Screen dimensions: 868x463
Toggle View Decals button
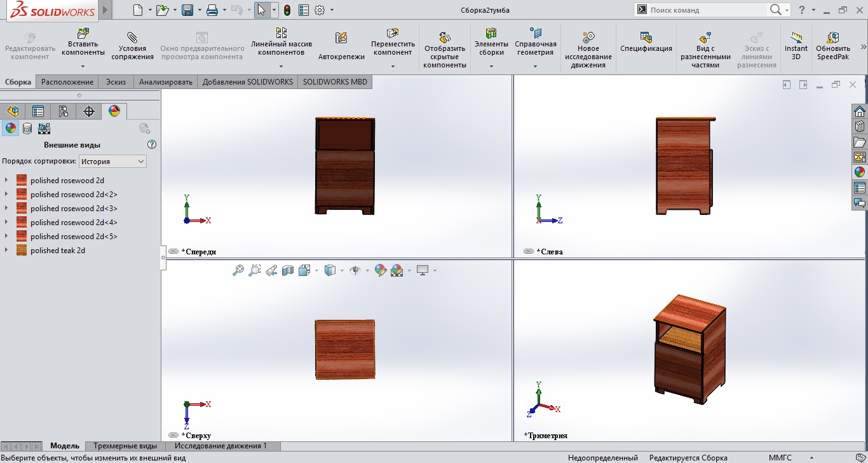tap(27, 128)
